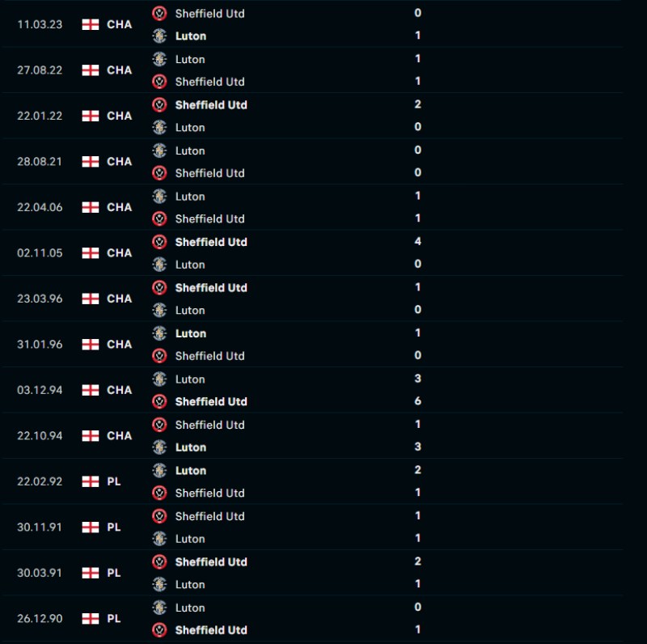This screenshot has width=647, height=644.
Task: Click England flag beside 22.02.92 date
Action: tap(91, 481)
